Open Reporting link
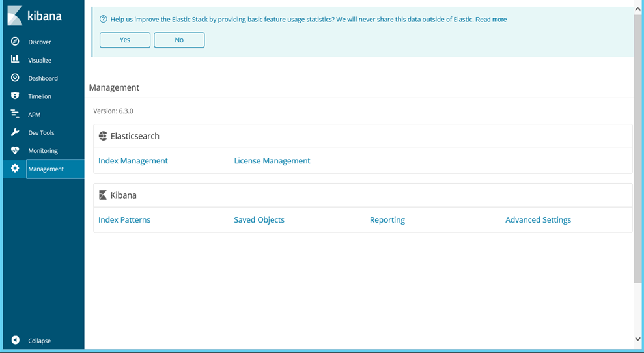 pos(387,220)
